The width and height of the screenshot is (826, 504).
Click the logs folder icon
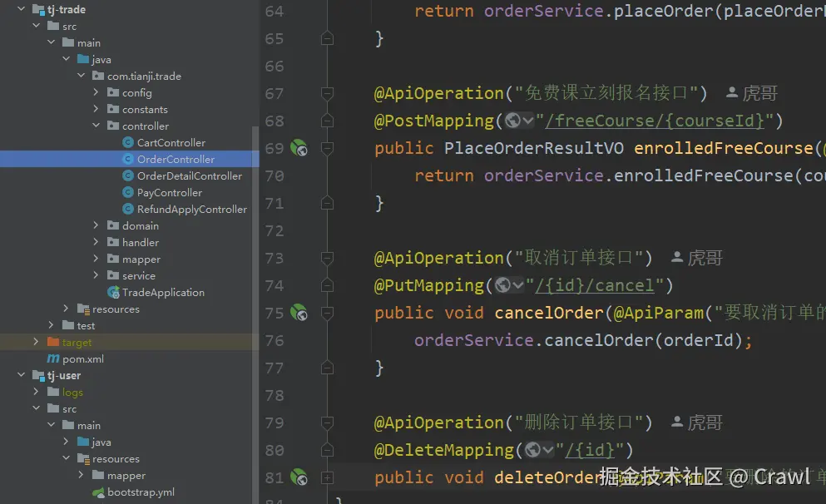coord(53,392)
